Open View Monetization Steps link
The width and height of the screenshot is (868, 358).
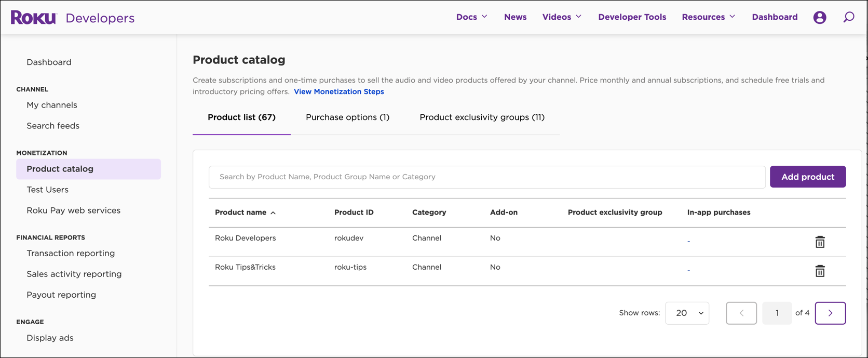(338, 91)
